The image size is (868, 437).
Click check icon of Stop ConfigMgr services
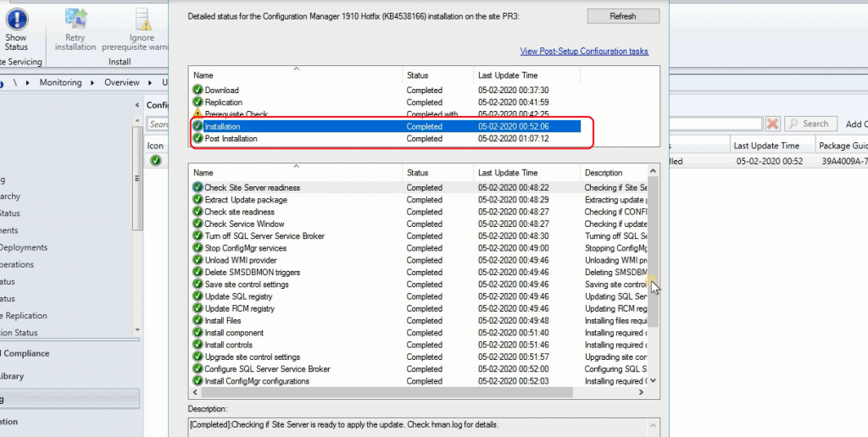(198, 248)
